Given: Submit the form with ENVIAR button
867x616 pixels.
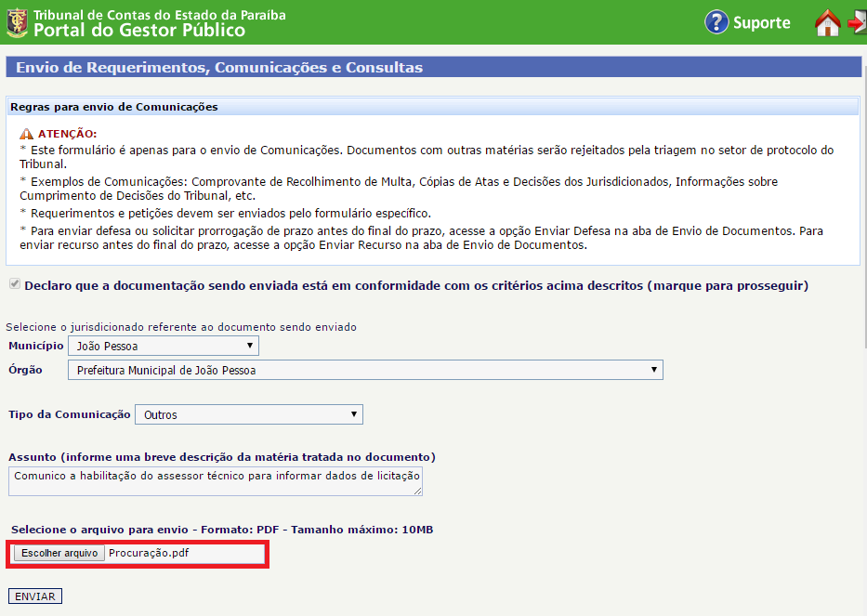Looking at the screenshot, I should click(x=34, y=596).
